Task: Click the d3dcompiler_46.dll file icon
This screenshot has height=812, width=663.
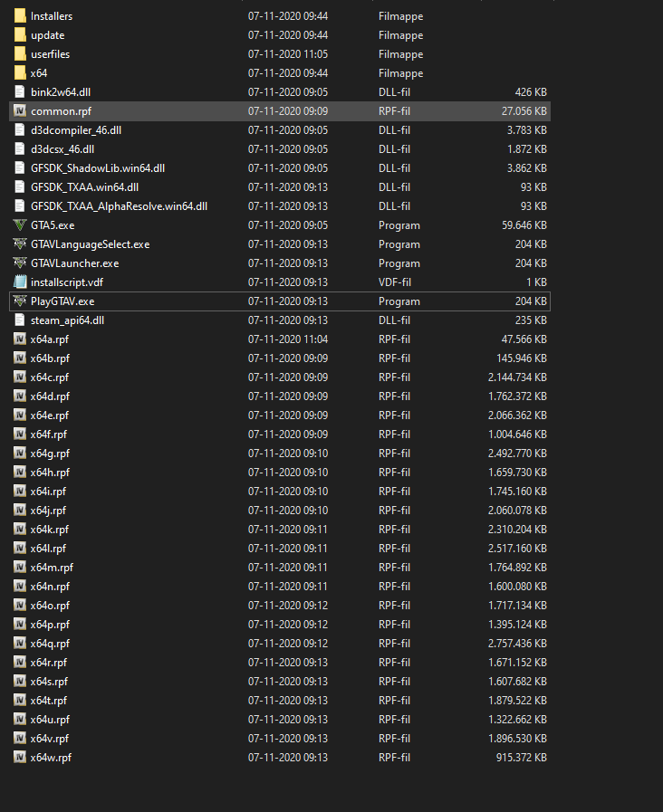Action: (x=20, y=130)
